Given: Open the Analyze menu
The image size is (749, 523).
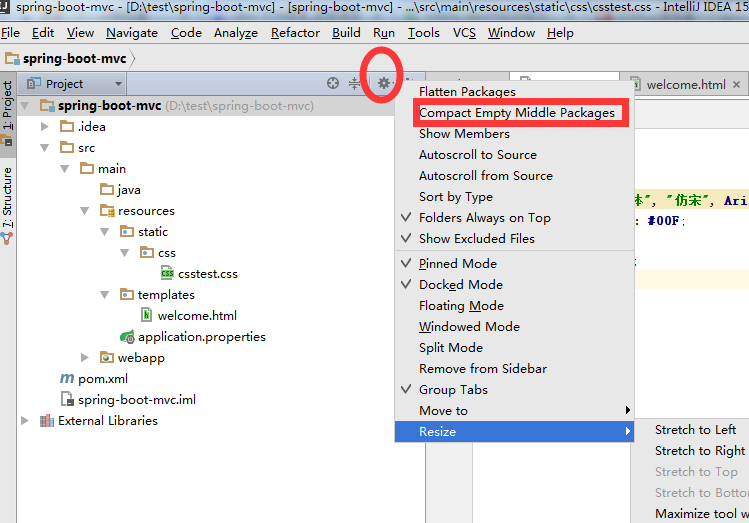Looking at the screenshot, I should click(235, 33).
